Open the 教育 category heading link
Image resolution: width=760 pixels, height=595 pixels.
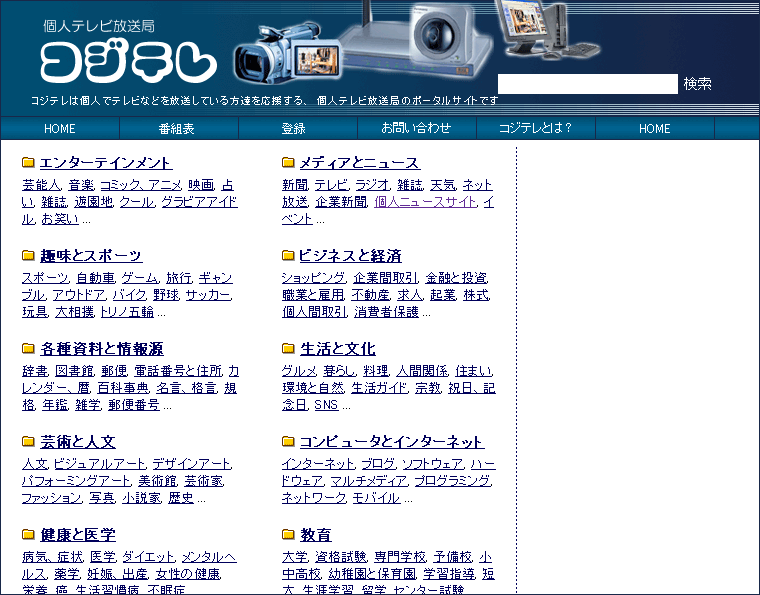[315, 535]
